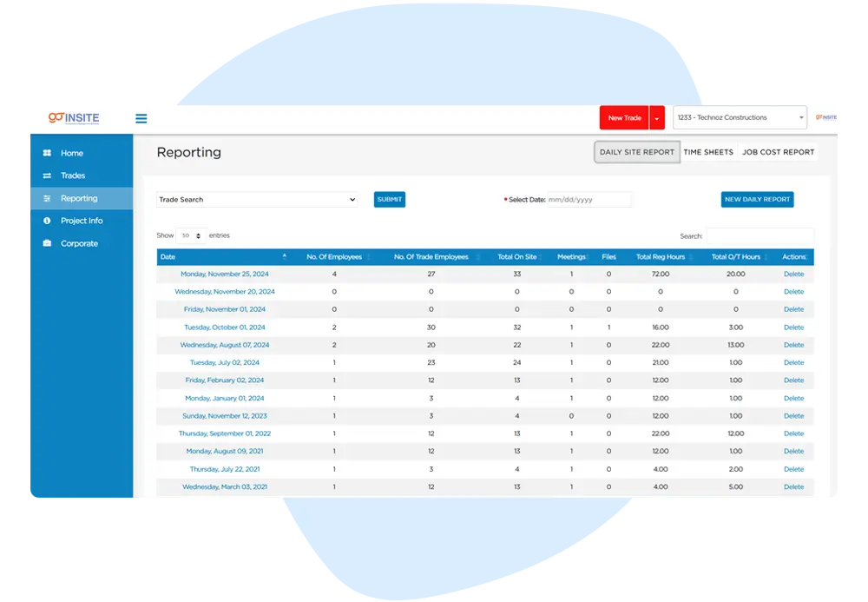Change the show entries count selector
Viewport: 868px width, 602px height.
tap(191, 235)
